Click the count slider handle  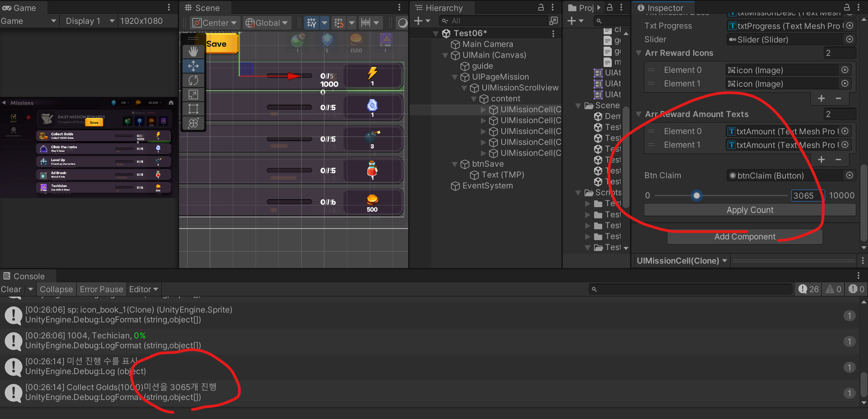point(696,196)
